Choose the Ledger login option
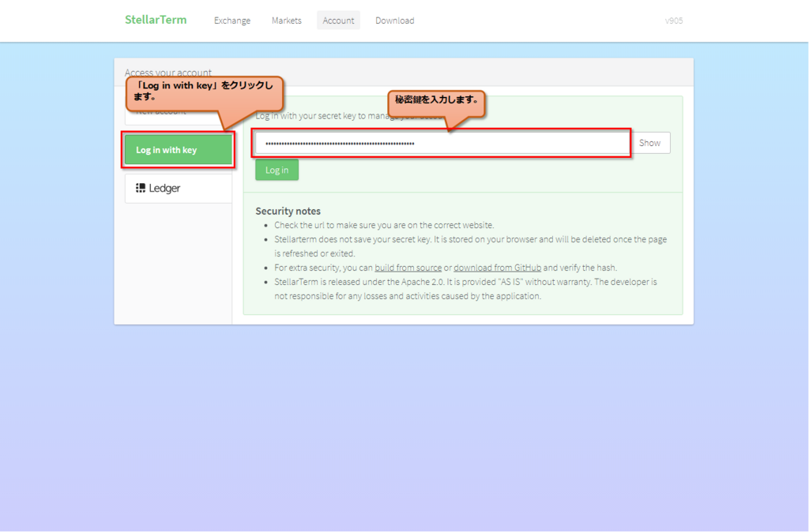The image size is (809, 532). pyautogui.click(x=179, y=188)
